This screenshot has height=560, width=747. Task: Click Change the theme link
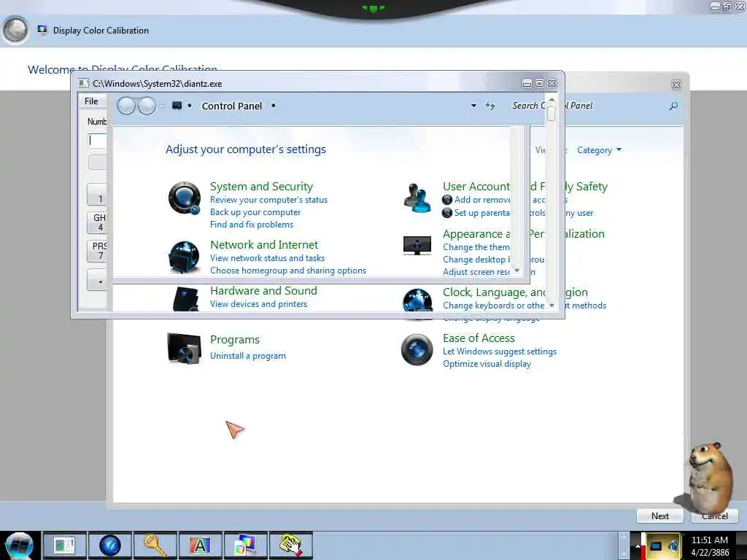click(x=476, y=246)
